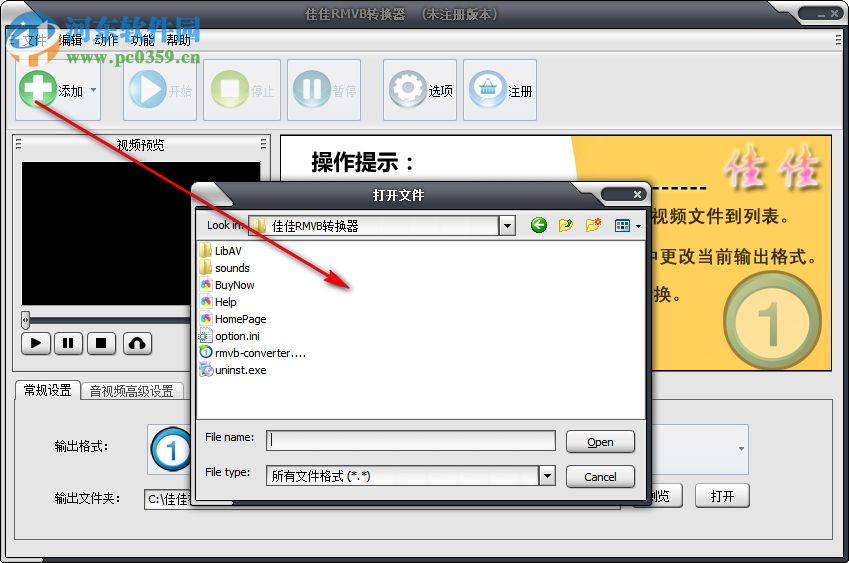The width and height of the screenshot is (849, 563).
Task: Open the 动作 menu
Action: 106,40
